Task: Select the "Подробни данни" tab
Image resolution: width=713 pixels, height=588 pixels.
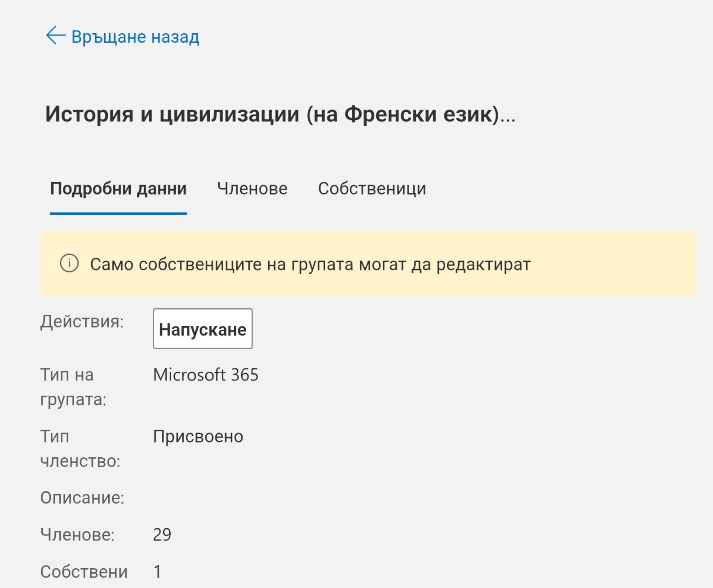Action: pyautogui.click(x=118, y=189)
